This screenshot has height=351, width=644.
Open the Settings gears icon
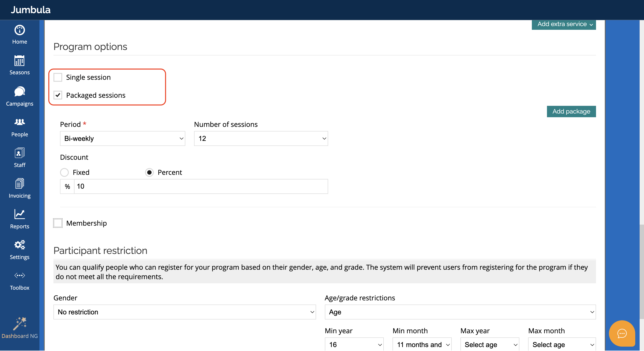(x=19, y=245)
